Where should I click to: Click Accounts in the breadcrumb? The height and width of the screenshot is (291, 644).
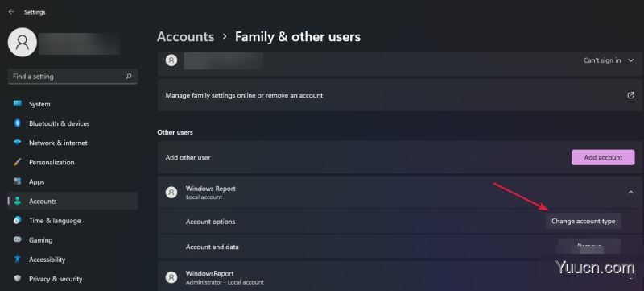pyautogui.click(x=186, y=36)
